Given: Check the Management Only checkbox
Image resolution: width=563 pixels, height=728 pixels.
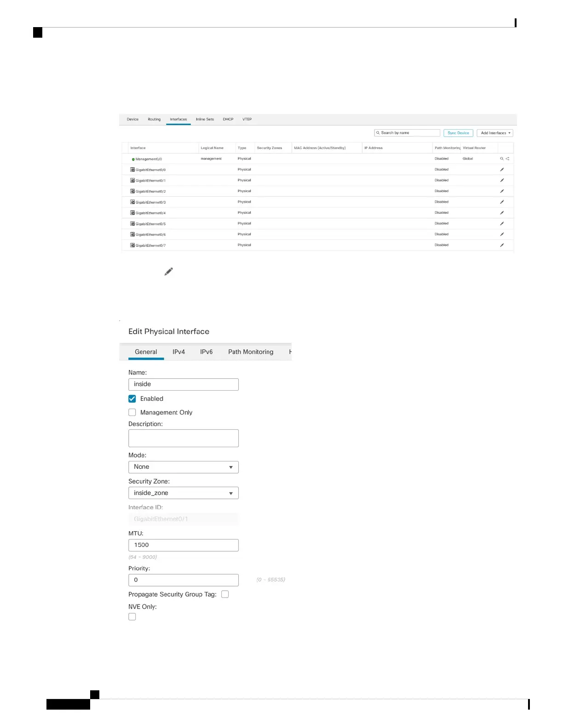Looking at the screenshot, I should [132, 412].
